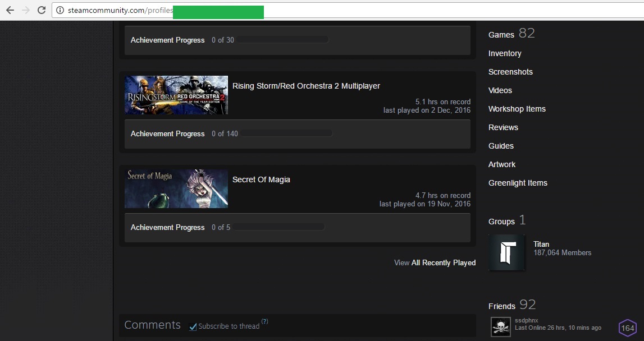The height and width of the screenshot is (341, 644).
Task: Open Workshop Items from the sidebar
Action: coord(517,109)
